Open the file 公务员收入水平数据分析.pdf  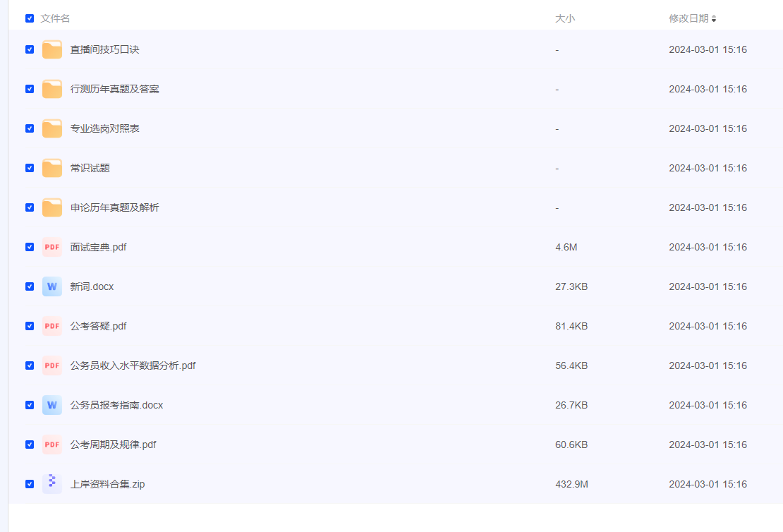pos(133,365)
